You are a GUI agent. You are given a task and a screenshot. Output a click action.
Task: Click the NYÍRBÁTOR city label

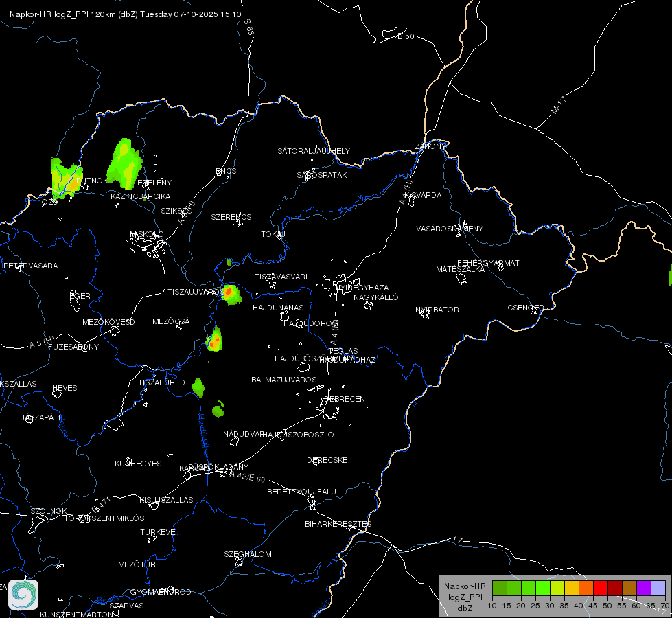(437, 310)
